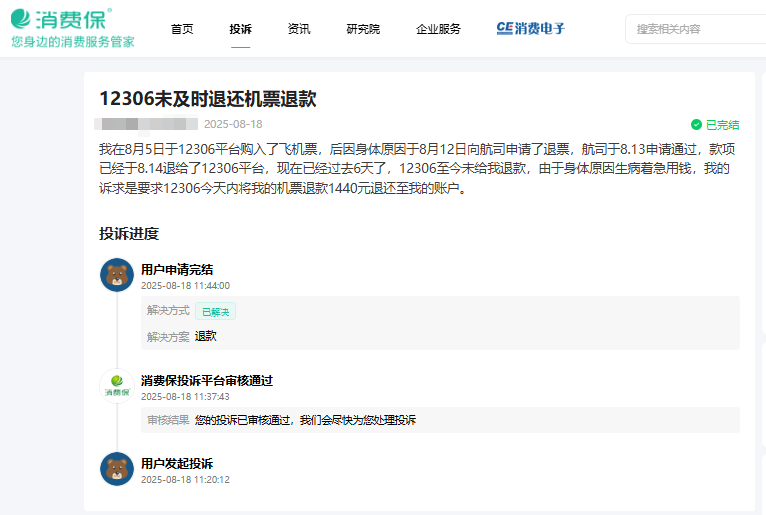Click the timestamp 2025-08-18 11:37:43
This screenshot has width=766, height=515.
[x=185, y=396]
